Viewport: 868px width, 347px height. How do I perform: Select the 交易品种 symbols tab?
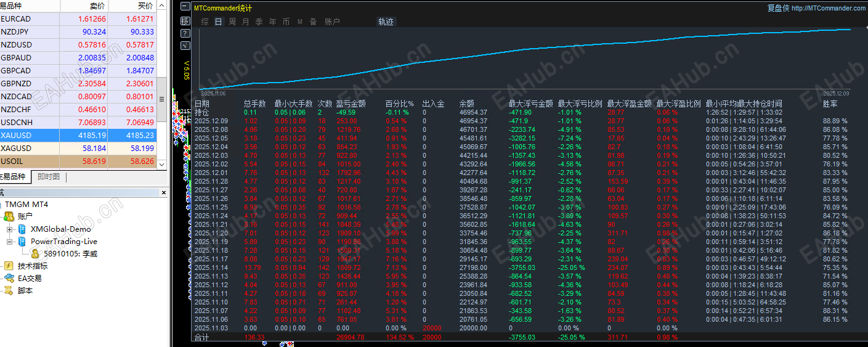click(12, 177)
